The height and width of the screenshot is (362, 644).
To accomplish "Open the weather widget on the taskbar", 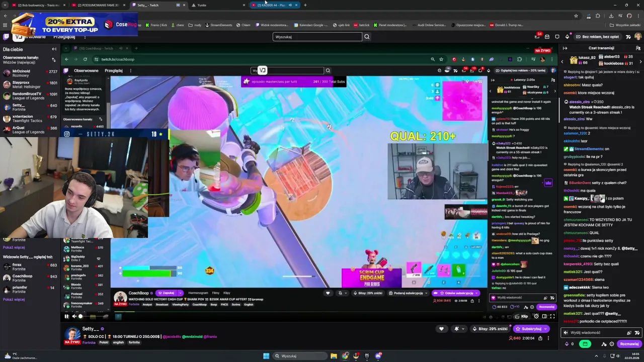I will tap(20, 356).
